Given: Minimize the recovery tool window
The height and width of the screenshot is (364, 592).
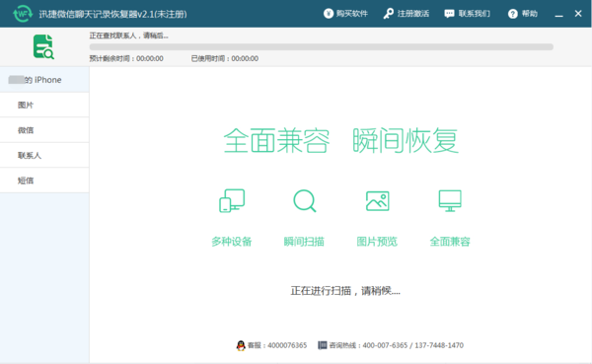Looking at the screenshot, I should (x=558, y=15).
